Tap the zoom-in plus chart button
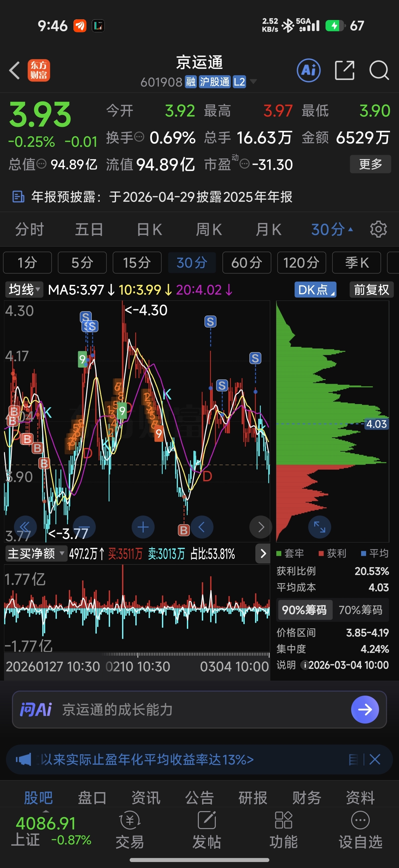Image resolution: width=399 pixels, height=868 pixels. 143,527
